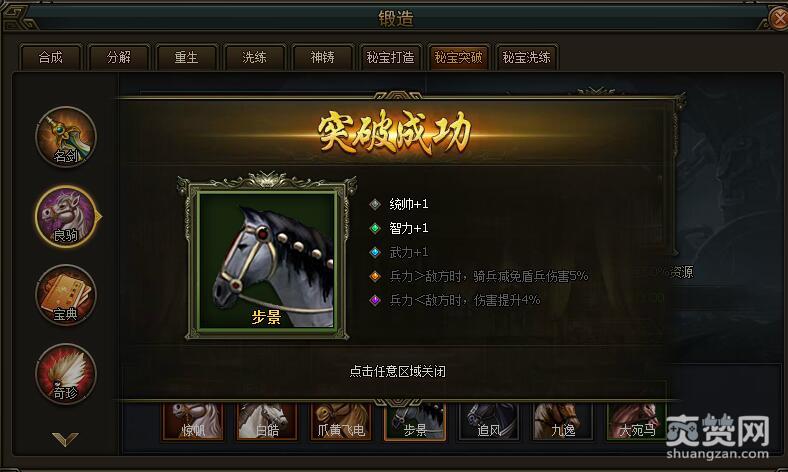
Task: Go to the 秘宝打造 tab
Action: pyautogui.click(x=390, y=57)
